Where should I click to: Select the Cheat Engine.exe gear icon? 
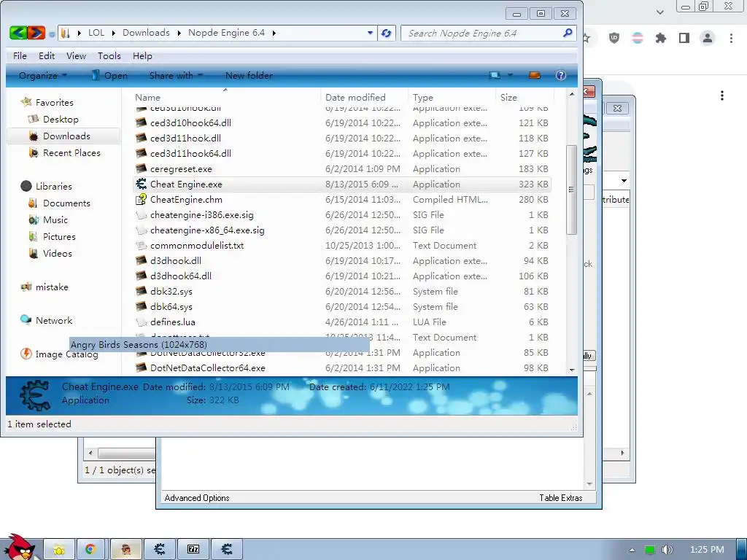tap(141, 184)
